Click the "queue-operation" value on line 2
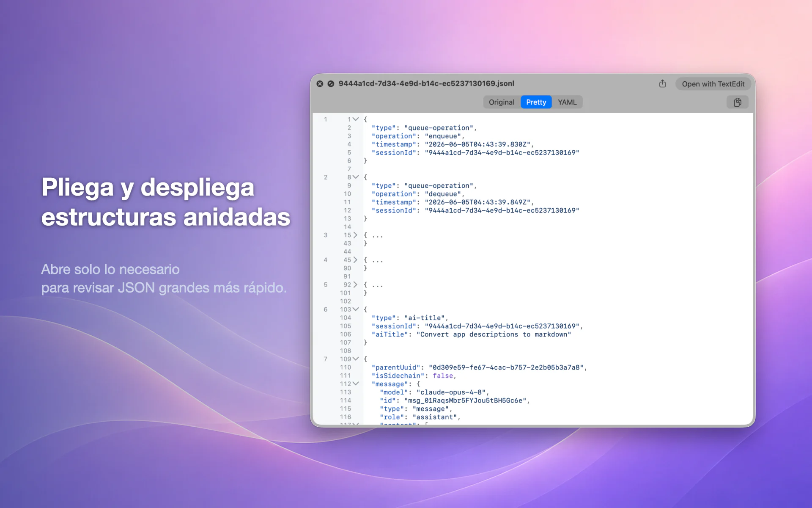Viewport: 812px width, 508px height. click(439, 128)
